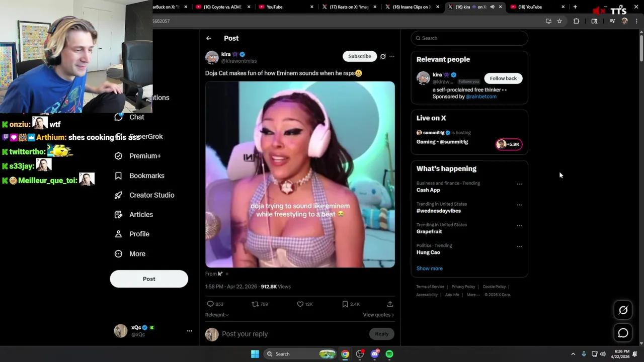Open the floating messages chat button

(x=623, y=333)
